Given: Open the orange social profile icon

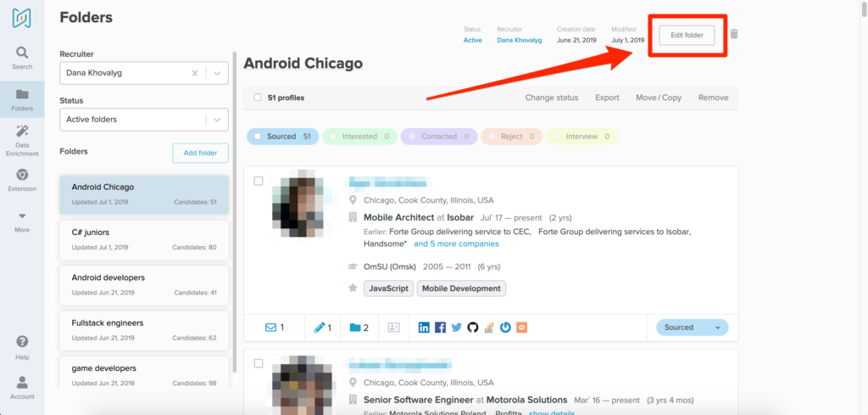Looking at the screenshot, I should (521, 328).
